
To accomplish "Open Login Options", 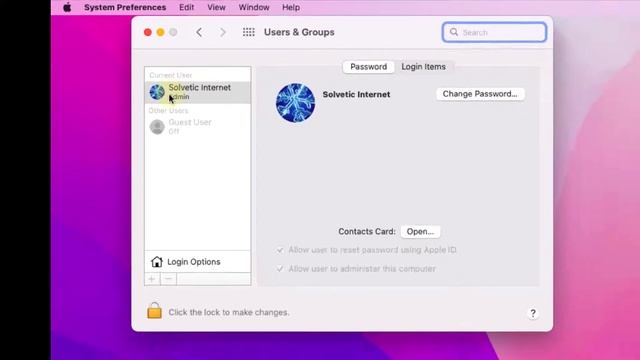I will point(198,262).
